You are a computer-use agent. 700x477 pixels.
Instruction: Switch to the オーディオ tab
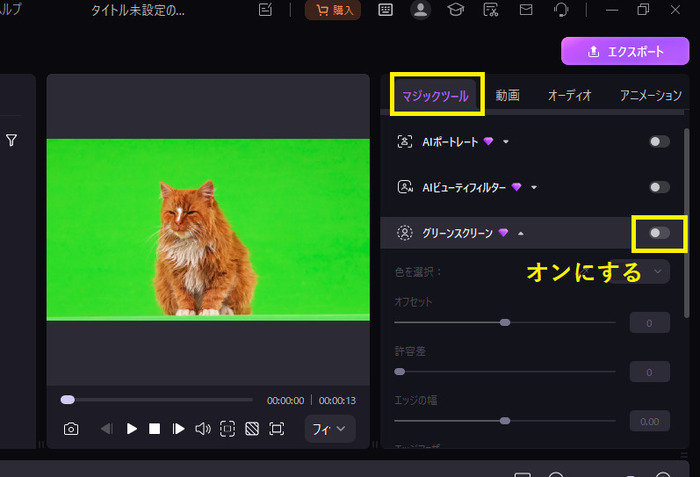click(x=569, y=95)
